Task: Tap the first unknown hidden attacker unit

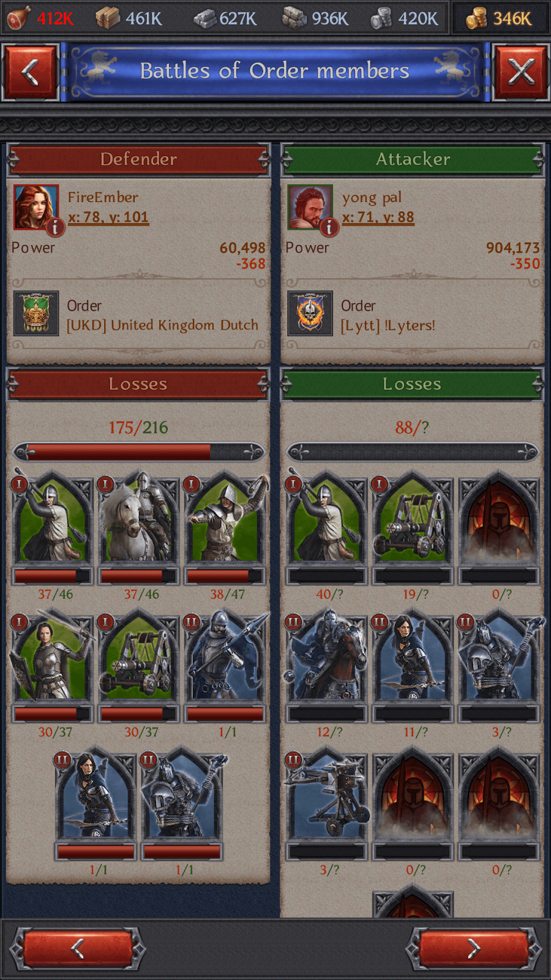Action: [x=500, y=518]
